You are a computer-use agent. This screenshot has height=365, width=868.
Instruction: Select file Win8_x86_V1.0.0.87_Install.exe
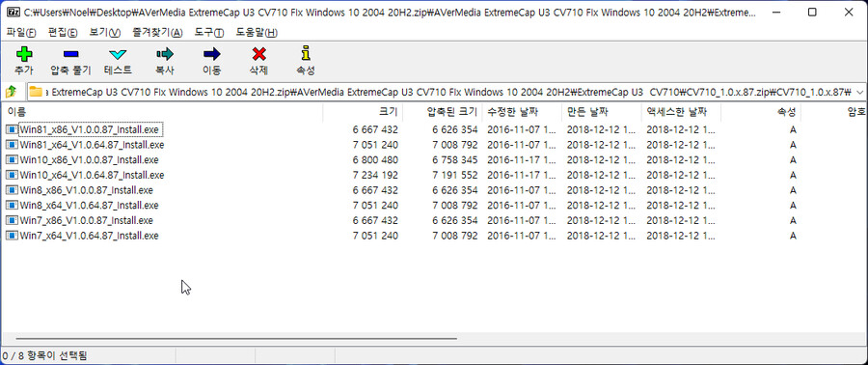[x=86, y=190]
